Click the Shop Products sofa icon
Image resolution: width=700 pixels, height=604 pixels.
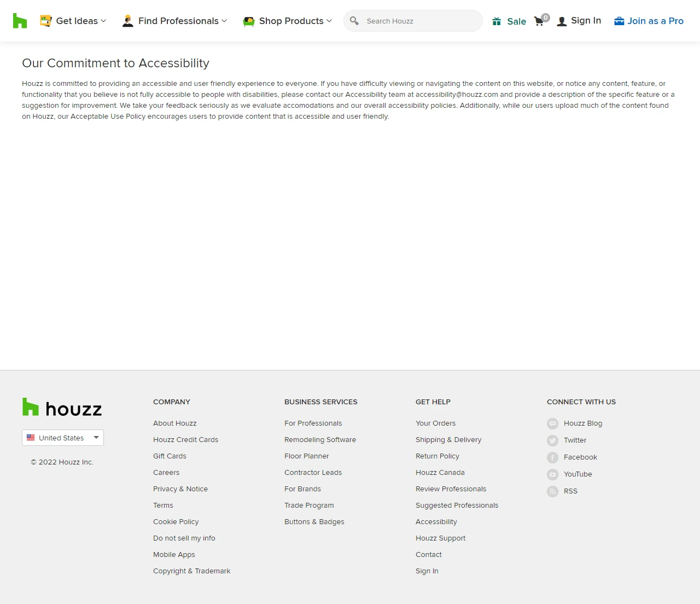(x=249, y=20)
